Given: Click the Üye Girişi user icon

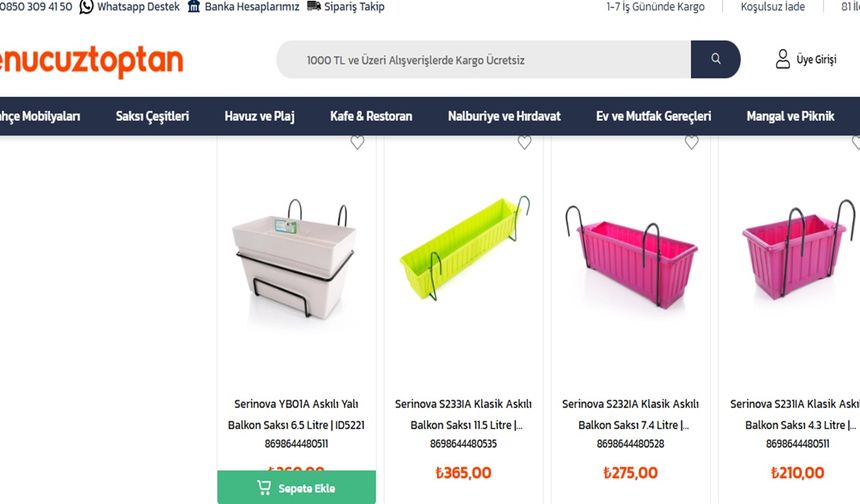Looking at the screenshot, I should [x=783, y=60].
